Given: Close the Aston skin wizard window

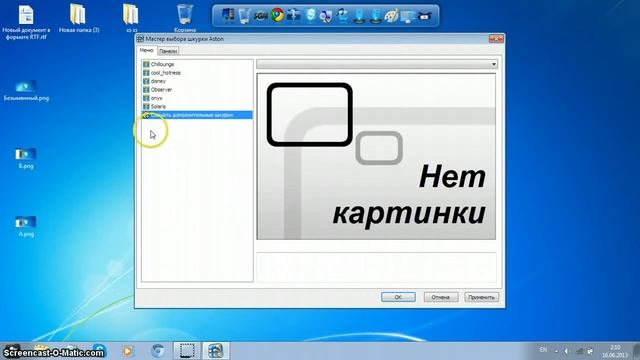Looking at the screenshot, I should point(496,39).
